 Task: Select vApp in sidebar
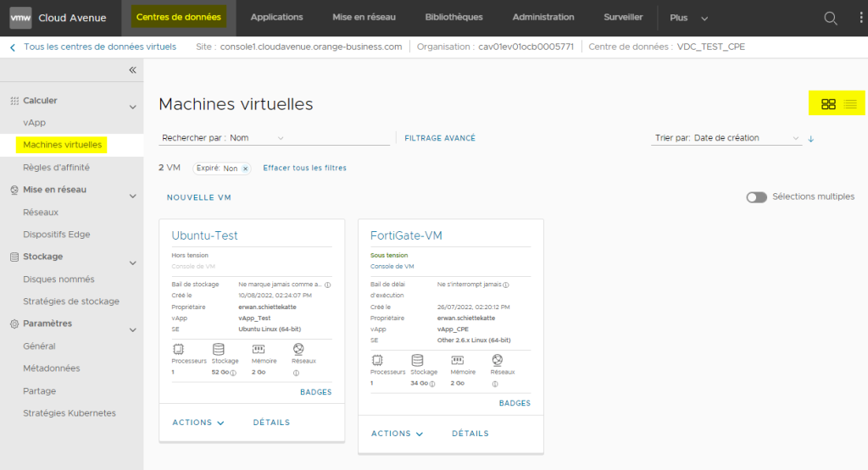pyautogui.click(x=34, y=123)
